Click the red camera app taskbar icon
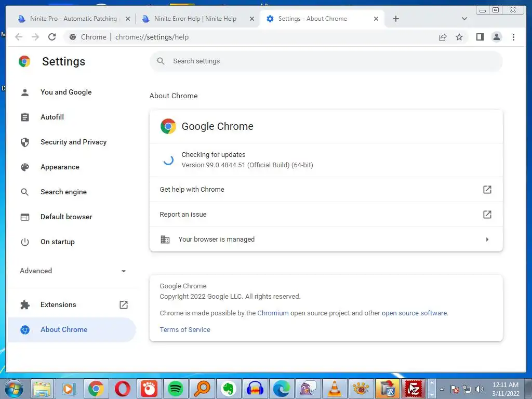 tap(149, 389)
